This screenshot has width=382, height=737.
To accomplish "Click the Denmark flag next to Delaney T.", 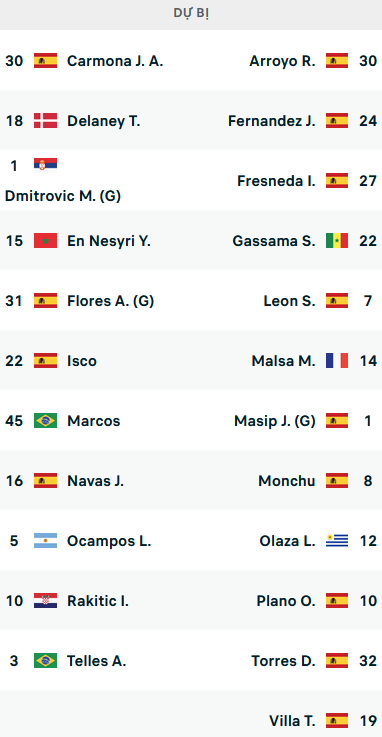I will pos(45,121).
